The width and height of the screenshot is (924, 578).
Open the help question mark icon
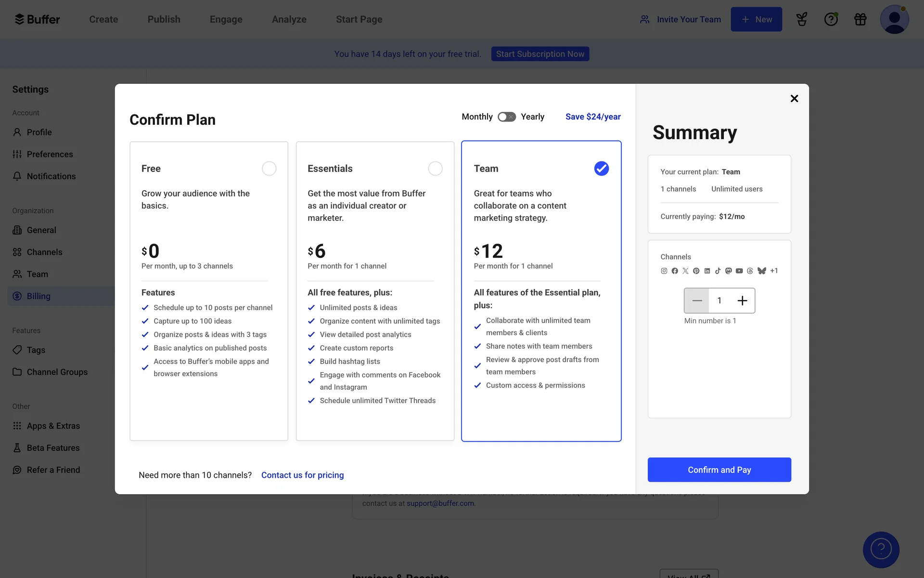(x=831, y=19)
